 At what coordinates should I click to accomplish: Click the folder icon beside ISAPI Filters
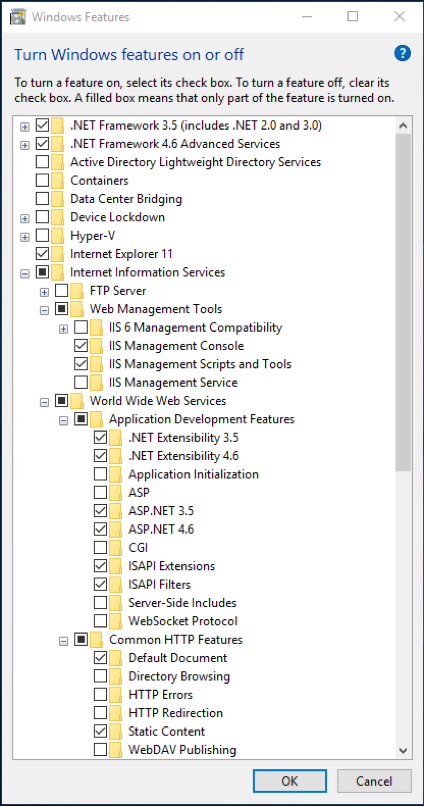click(x=116, y=584)
